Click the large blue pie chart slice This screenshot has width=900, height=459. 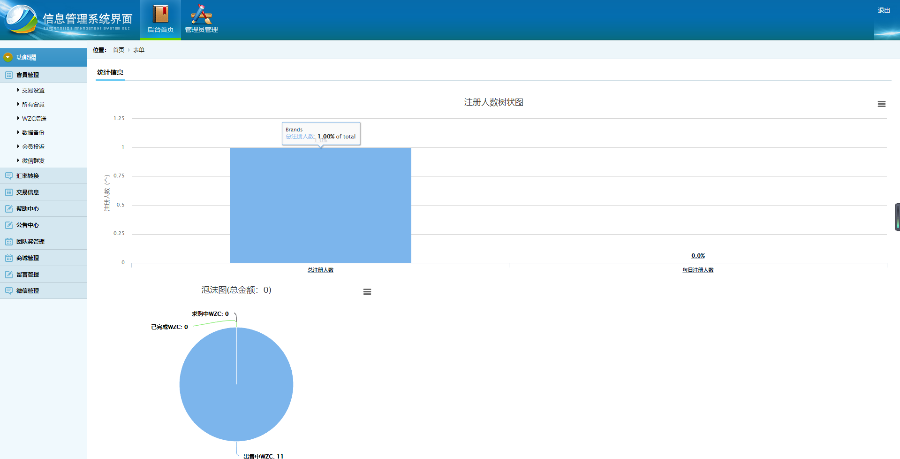tap(236, 384)
